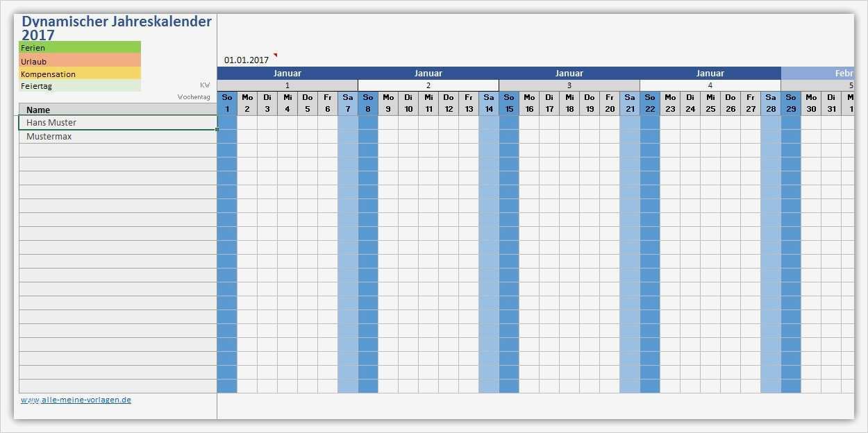Open the comment marker beside the date

pos(275,55)
